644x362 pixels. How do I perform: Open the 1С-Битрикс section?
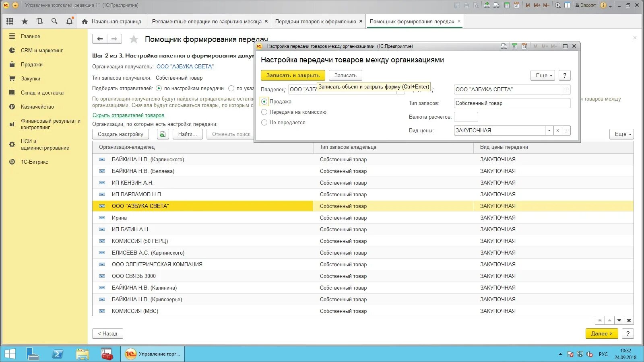[35, 162]
